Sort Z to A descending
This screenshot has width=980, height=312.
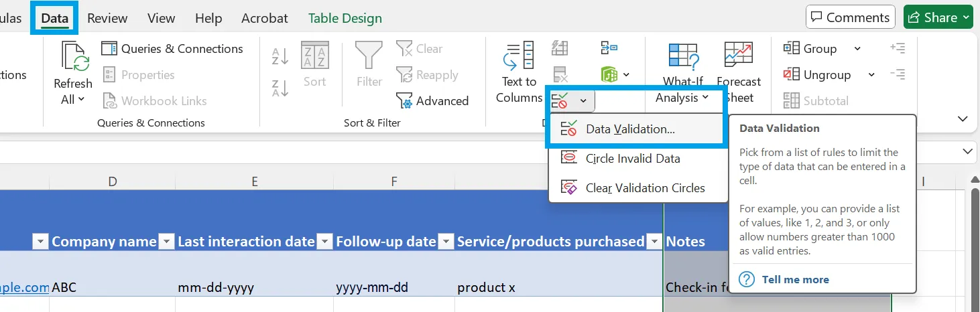tap(280, 88)
